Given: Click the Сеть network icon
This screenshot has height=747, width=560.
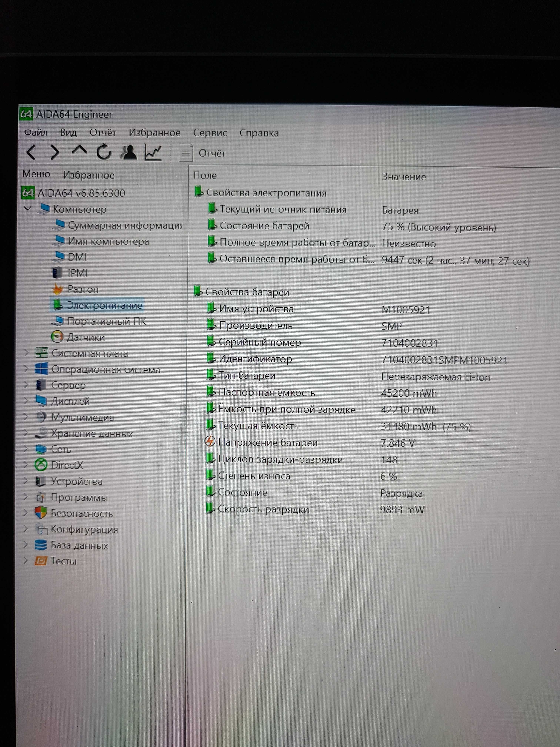Looking at the screenshot, I should click(x=41, y=449).
